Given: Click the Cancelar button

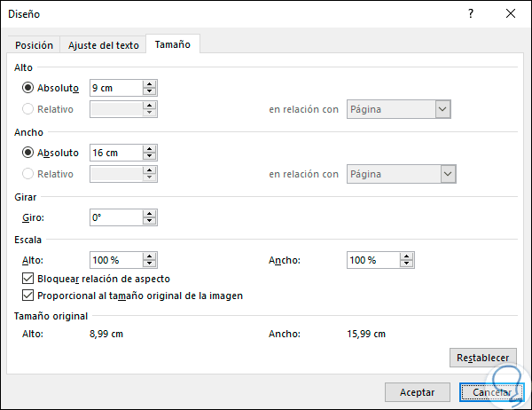Looking at the screenshot, I should tap(491, 391).
